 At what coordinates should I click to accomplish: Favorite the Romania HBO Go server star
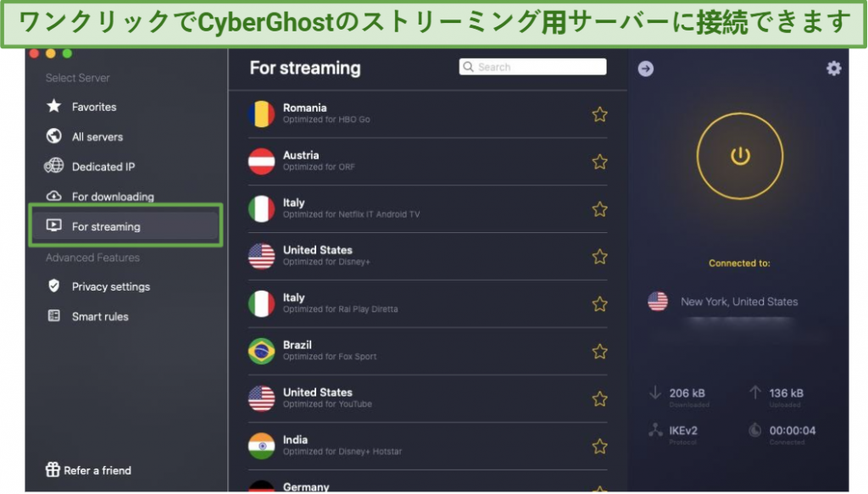point(599,114)
